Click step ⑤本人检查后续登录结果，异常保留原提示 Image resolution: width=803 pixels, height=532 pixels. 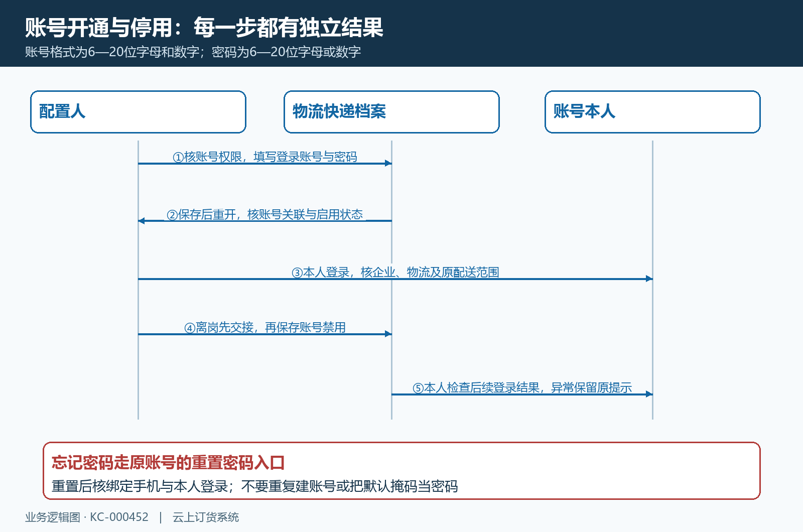[522, 388]
